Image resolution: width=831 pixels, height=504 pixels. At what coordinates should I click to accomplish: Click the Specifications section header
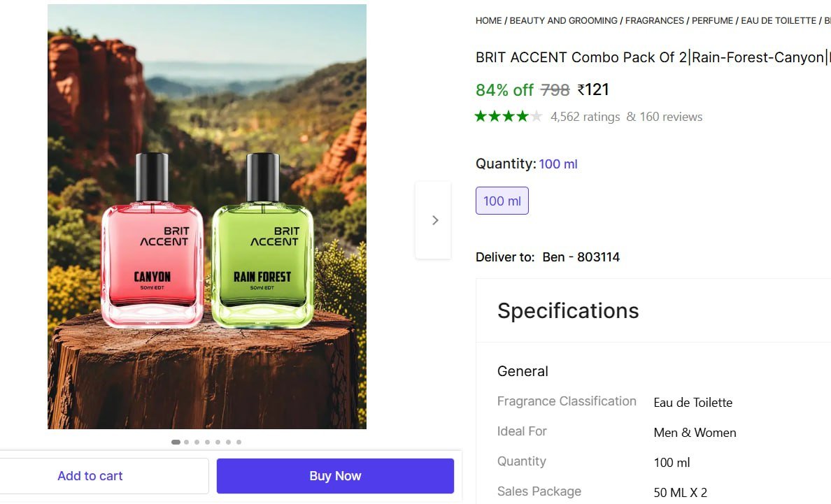coord(568,311)
